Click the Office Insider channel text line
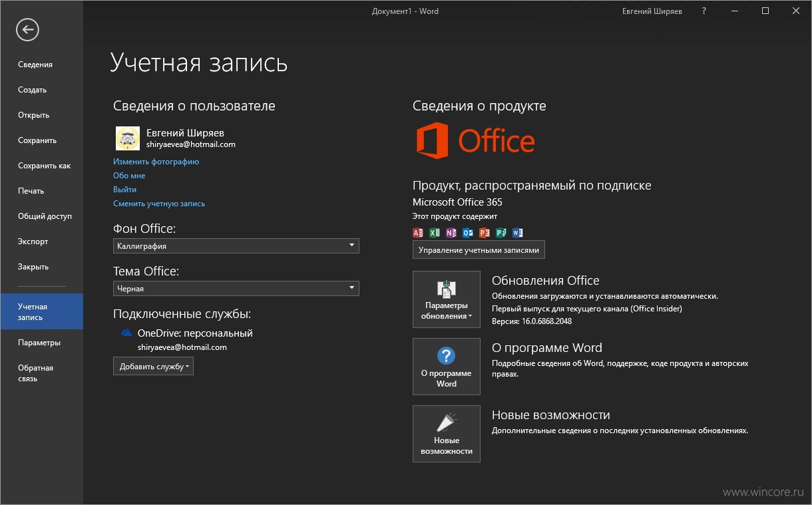Image resolution: width=812 pixels, height=505 pixels. (586, 309)
